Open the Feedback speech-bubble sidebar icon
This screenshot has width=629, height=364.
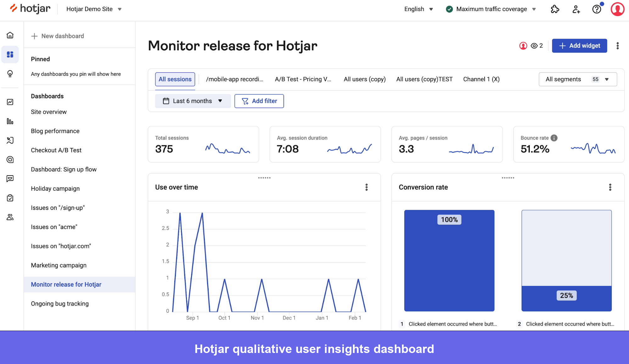pyautogui.click(x=10, y=178)
